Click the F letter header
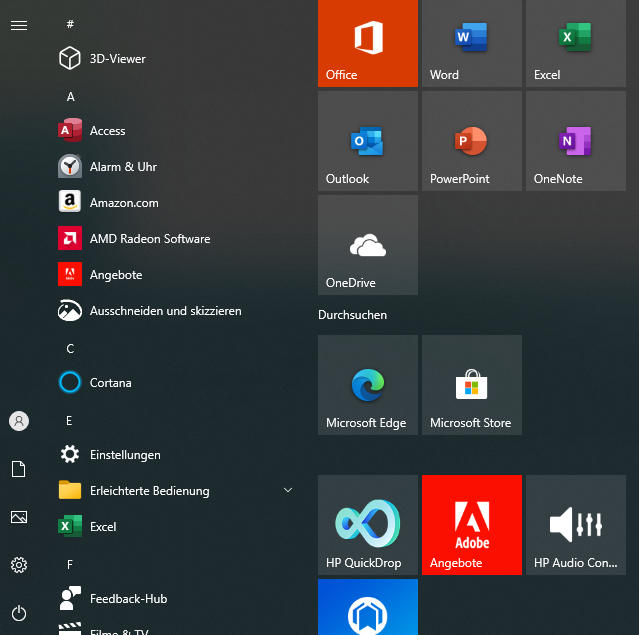 pyautogui.click(x=70, y=564)
